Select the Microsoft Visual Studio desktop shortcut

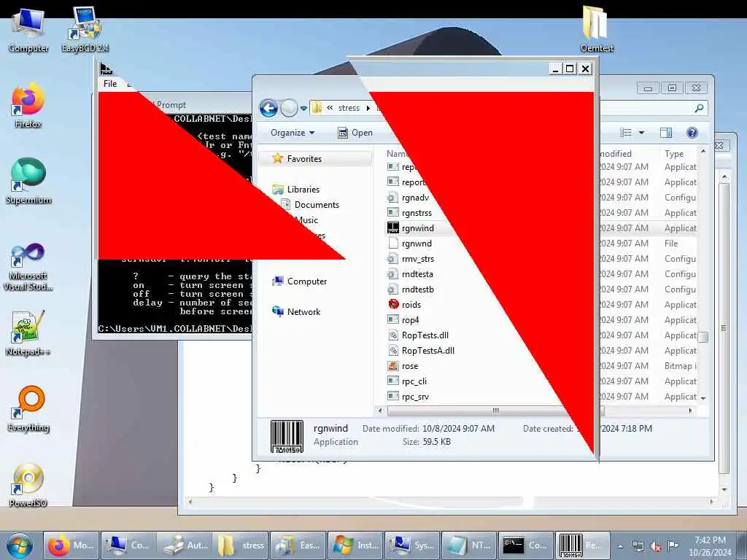[28, 267]
